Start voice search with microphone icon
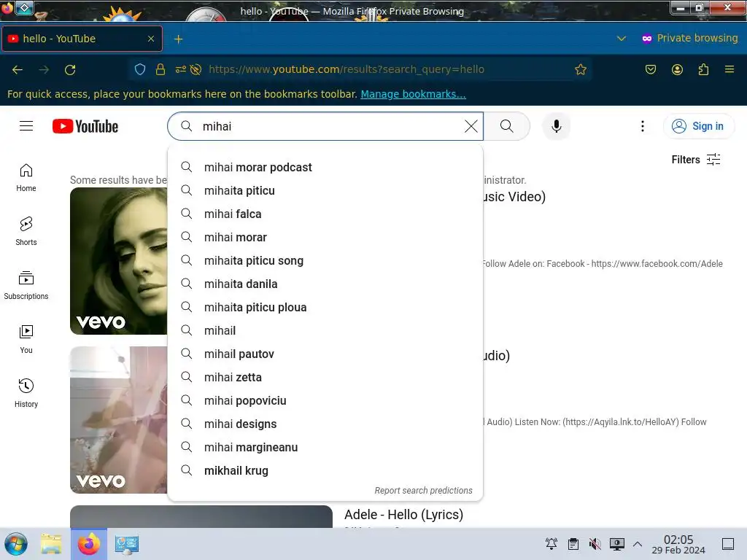 [x=556, y=126]
